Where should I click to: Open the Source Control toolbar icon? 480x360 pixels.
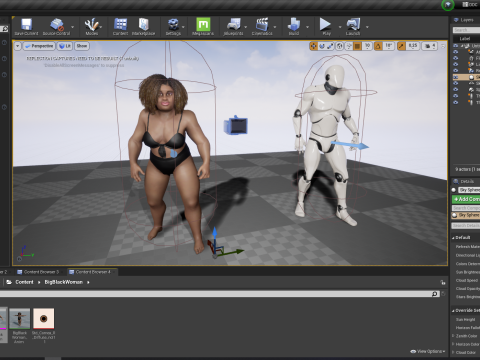point(56,27)
